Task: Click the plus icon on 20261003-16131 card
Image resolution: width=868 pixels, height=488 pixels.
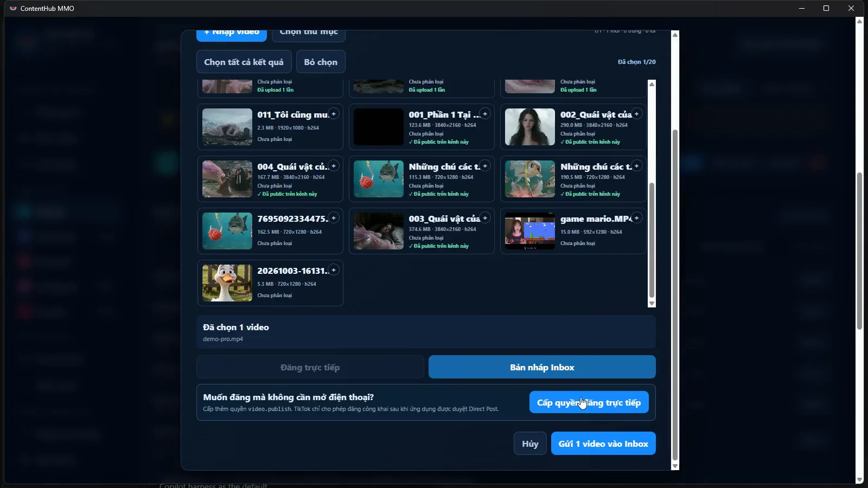Action: 334,270
